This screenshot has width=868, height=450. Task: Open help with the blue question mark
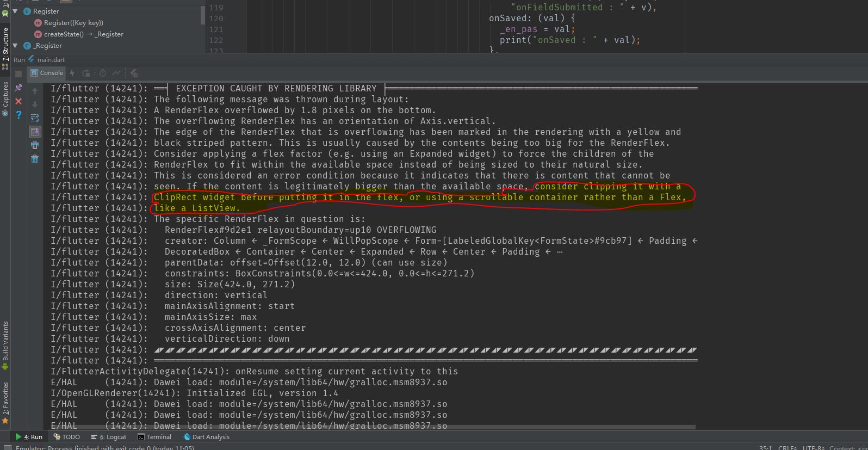pyautogui.click(x=18, y=115)
